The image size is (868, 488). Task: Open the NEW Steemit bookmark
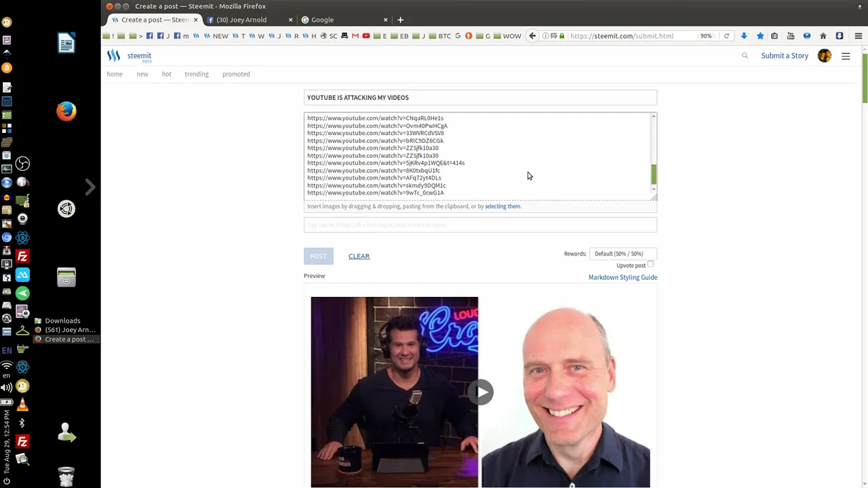216,36
